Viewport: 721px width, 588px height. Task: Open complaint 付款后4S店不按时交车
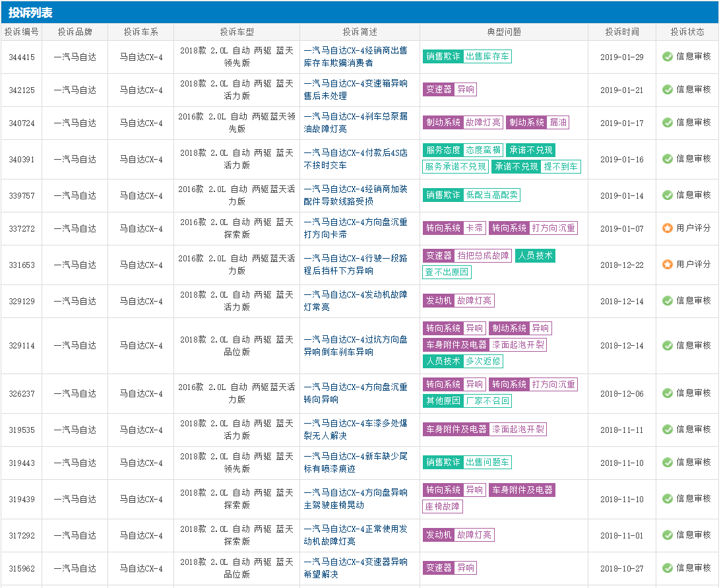[356, 159]
